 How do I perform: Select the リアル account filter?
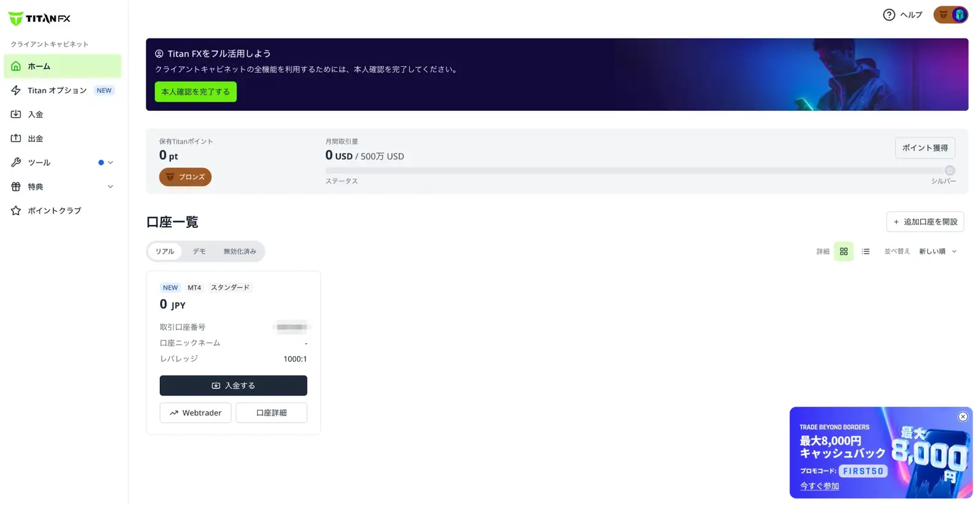pos(165,251)
